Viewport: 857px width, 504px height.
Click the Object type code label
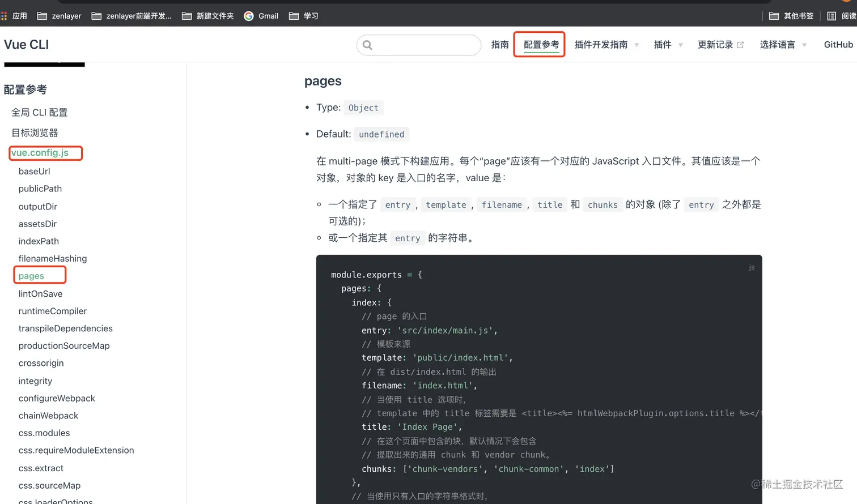click(x=363, y=108)
